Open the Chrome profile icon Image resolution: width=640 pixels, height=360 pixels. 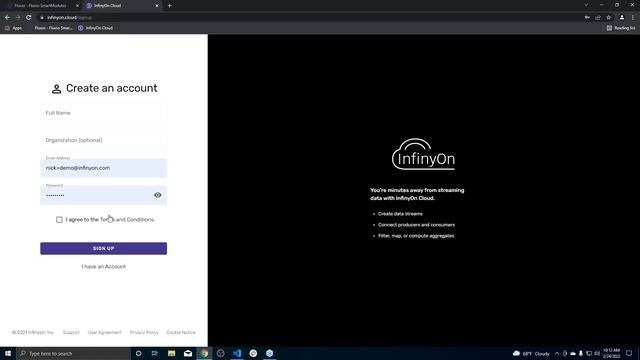622,18
